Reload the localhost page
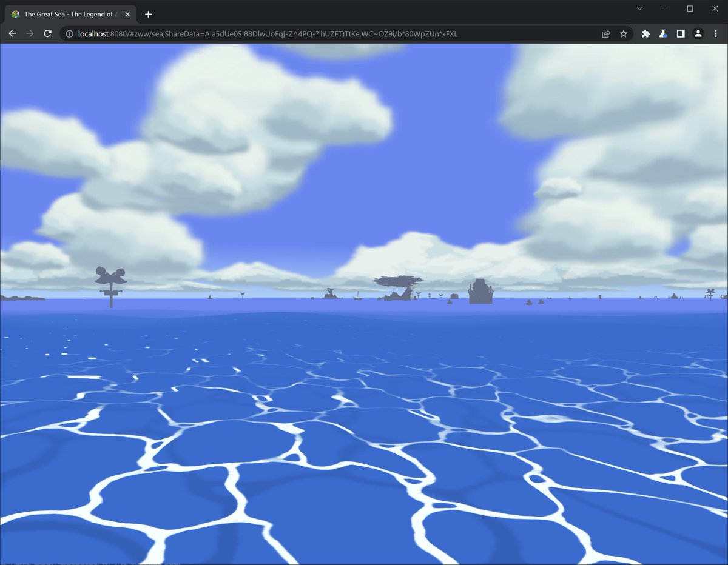 click(x=47, y=34)
